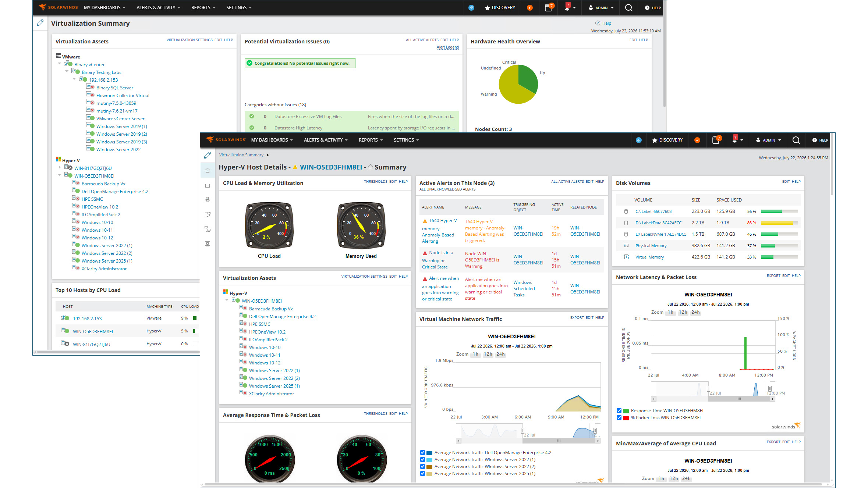This screenshot has height=488, width=868.
Task: Click left scroll arrow of VM traffic navigator
Action: coord(458,441)
